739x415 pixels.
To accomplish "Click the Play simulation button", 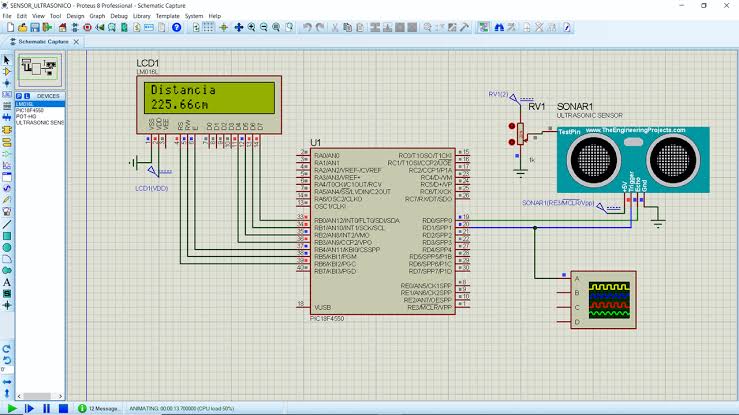I will coord(12,408).
